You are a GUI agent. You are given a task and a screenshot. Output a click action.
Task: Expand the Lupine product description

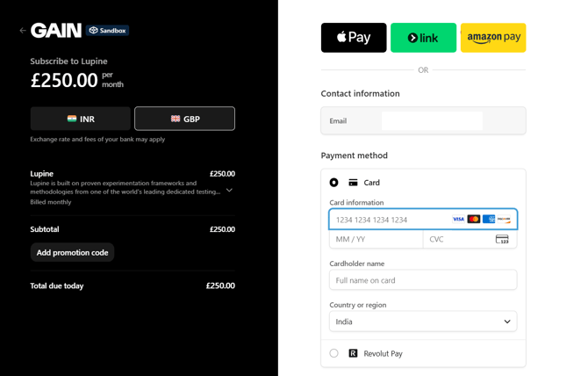coord(230,191)
